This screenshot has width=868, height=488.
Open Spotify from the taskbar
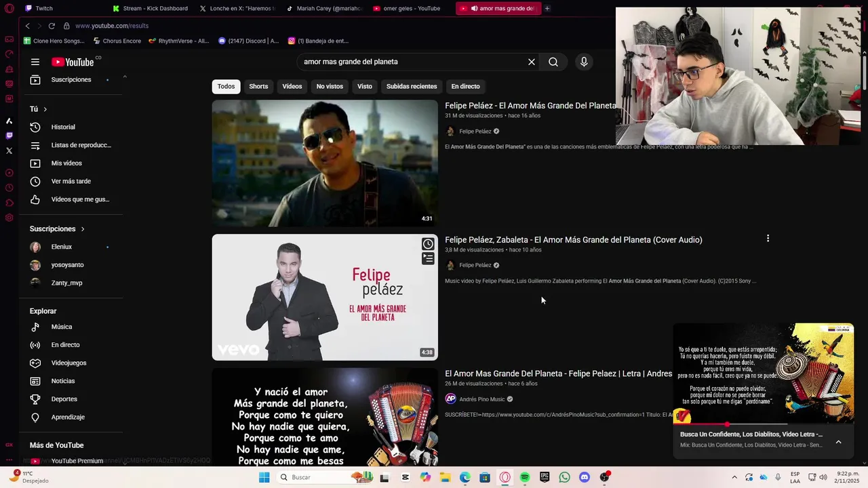point(525,477)
